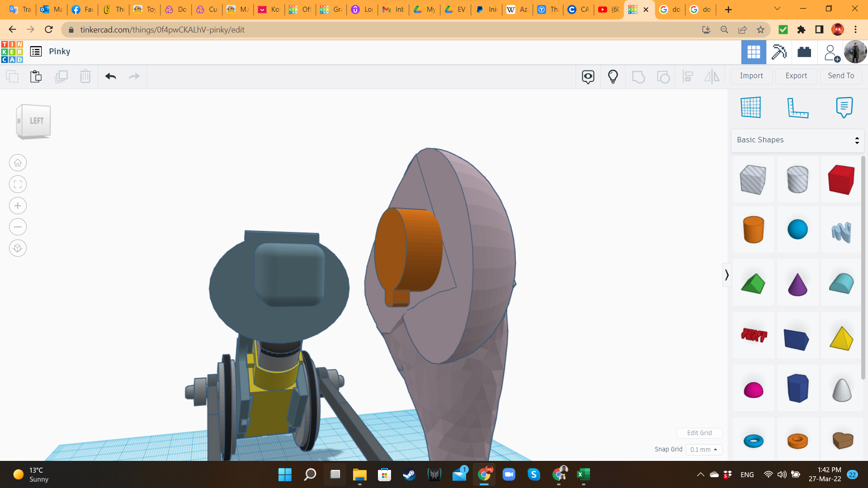868x488 pixels.
Task: Pick the red Box shape
Action: [x=841, y=180]
